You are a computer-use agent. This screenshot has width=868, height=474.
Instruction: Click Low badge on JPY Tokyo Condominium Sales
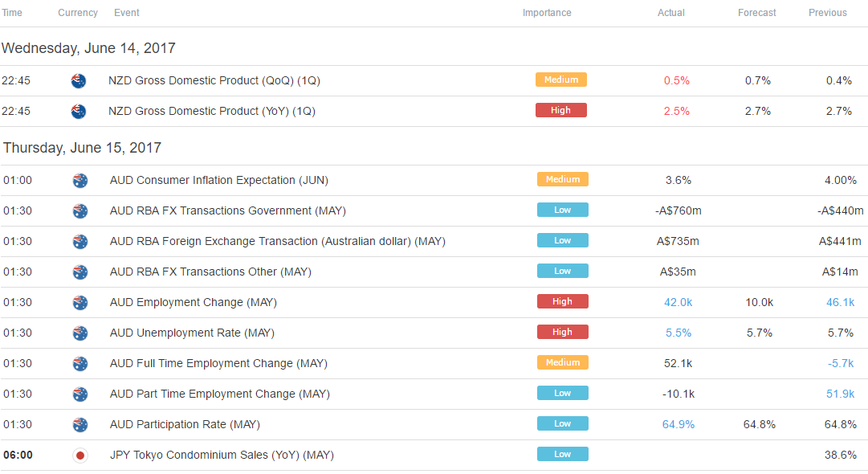click(562, 454)
